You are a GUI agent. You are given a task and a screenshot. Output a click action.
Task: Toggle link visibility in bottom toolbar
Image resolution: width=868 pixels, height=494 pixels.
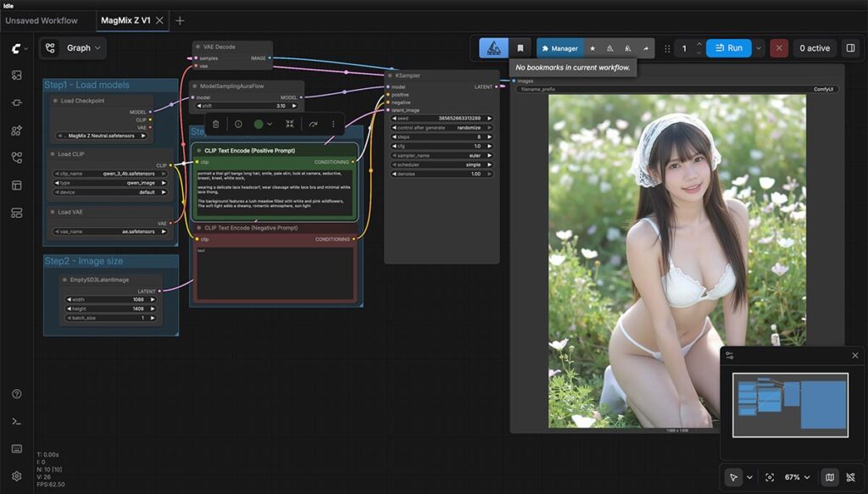point(850,477)
